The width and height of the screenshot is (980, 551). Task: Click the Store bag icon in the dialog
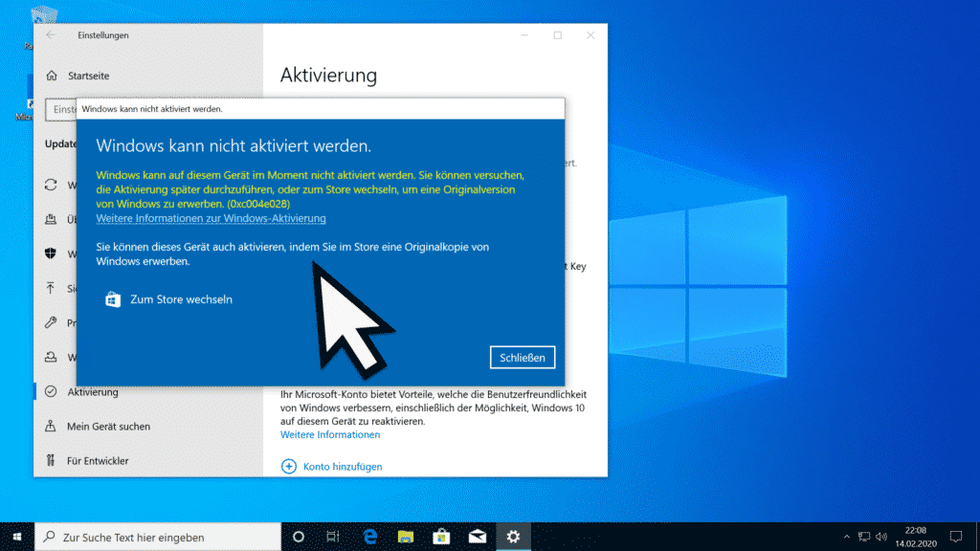113,299
